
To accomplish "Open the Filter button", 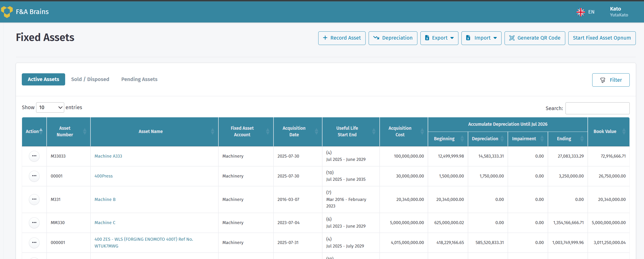I will tap(611, 80).
